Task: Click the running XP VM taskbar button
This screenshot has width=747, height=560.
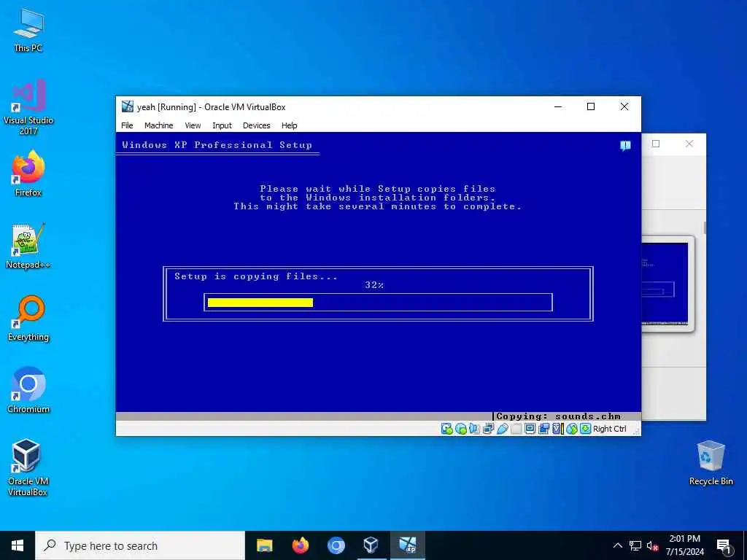Action: [x=407, y=545]
